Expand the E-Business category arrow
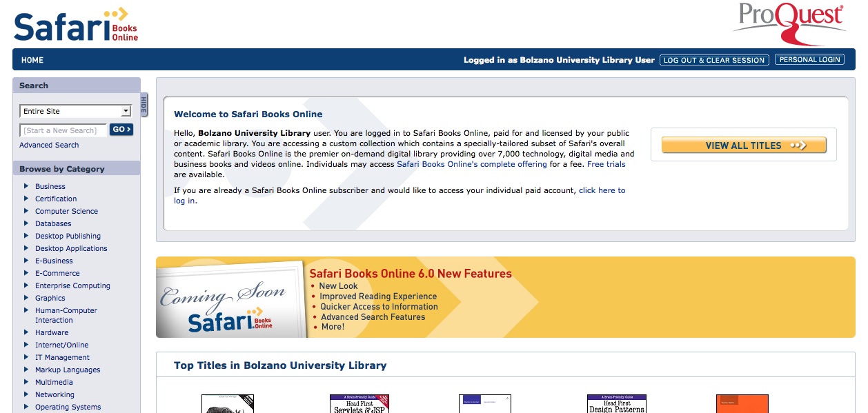This screenshot has height=413, width=868. 26,261
